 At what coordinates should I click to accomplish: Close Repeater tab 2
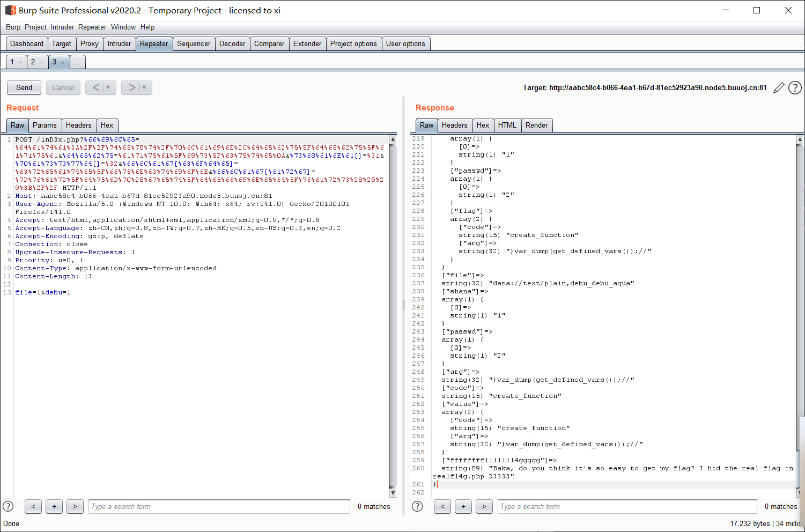coord(41,63)
